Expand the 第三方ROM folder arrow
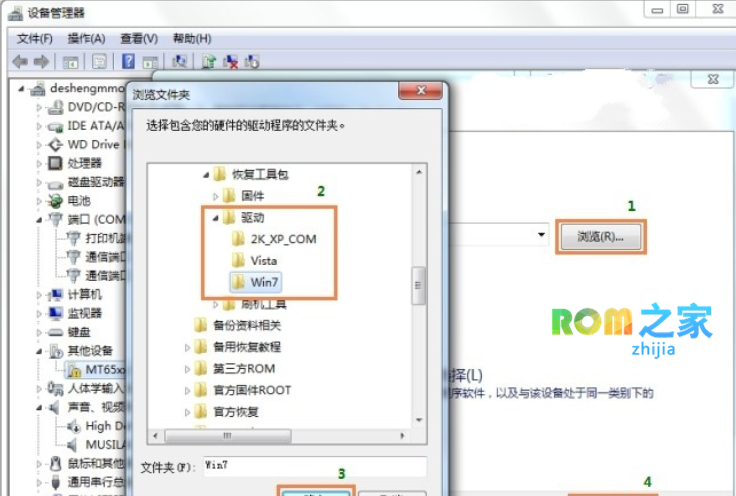Viewport: 736px width, 496px height. tap(187, 369)
